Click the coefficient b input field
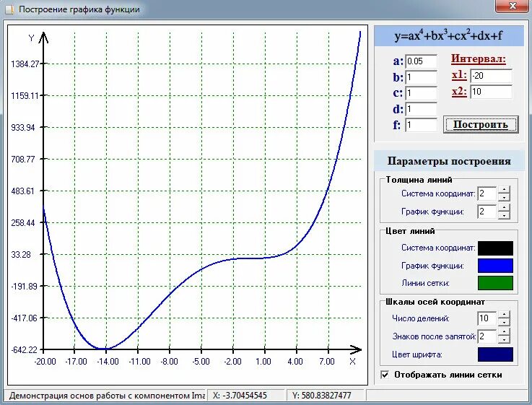Screen dimensions: 532x405 point(421,77)
